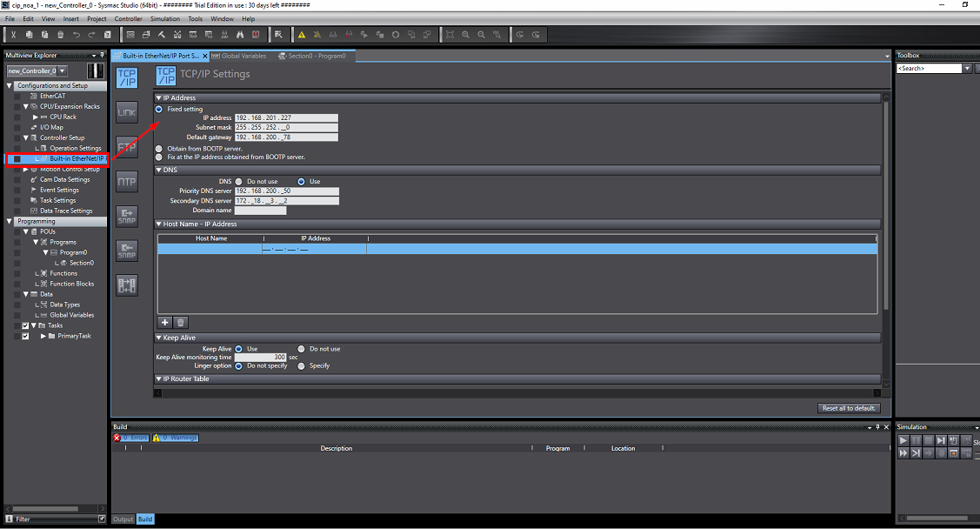Enable Obtain from BOOTP server option
This screenshot has height=529, width=980.
158,148
